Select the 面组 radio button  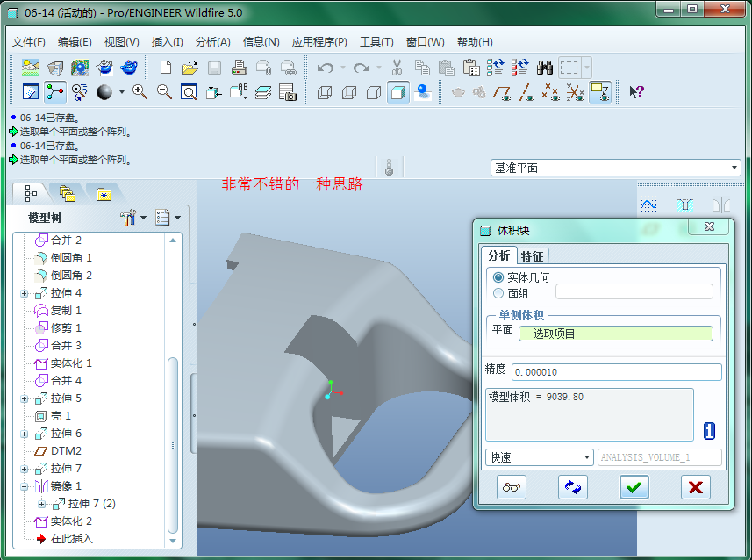point(499,294)
